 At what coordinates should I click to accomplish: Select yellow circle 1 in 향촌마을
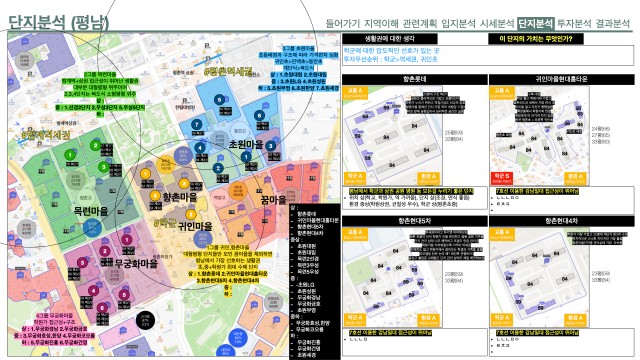(145, 174)
